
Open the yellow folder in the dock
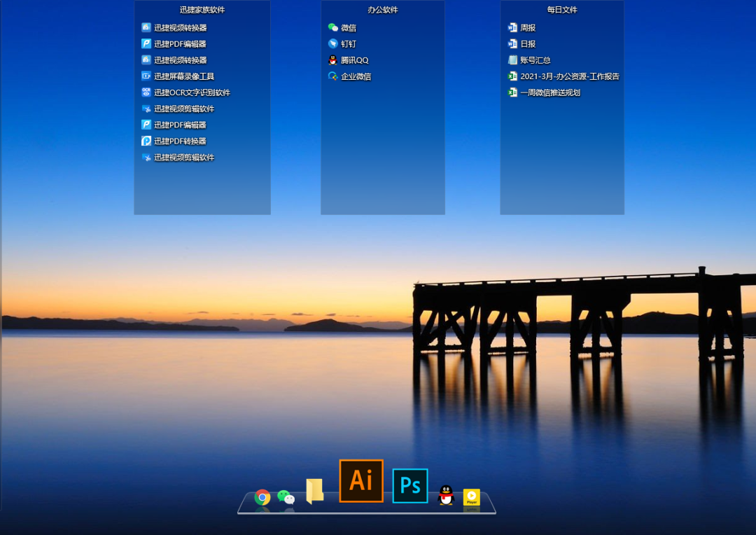click(x=315, y=491)
